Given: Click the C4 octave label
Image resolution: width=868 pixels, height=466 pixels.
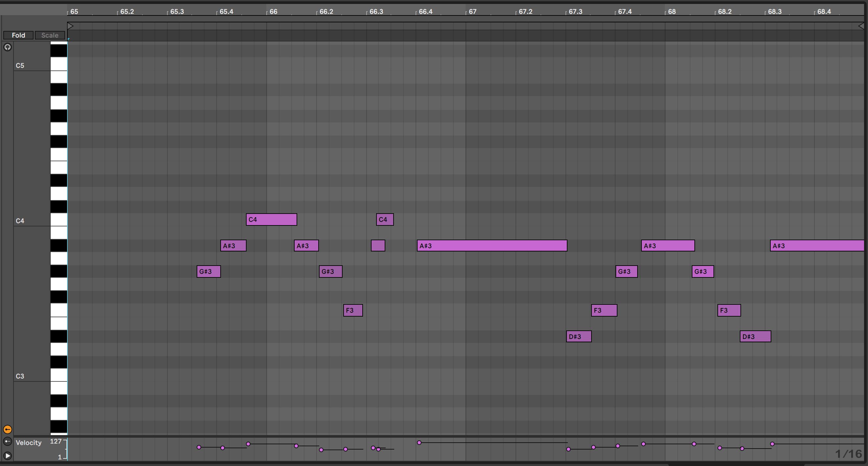Looking at the screenshot, I should point(20,221).
